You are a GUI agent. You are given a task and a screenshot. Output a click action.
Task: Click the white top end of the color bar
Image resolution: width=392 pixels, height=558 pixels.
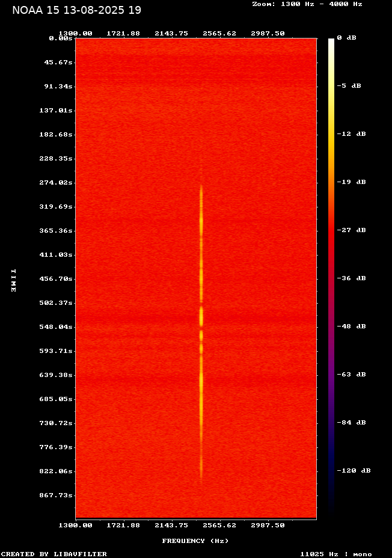pos(331,42)
